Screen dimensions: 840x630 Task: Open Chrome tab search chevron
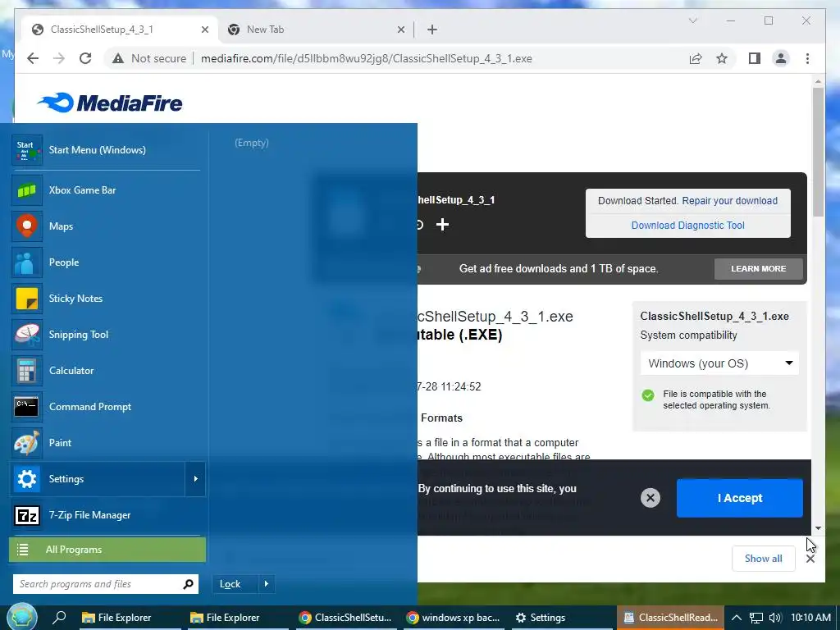pos(692,21)
